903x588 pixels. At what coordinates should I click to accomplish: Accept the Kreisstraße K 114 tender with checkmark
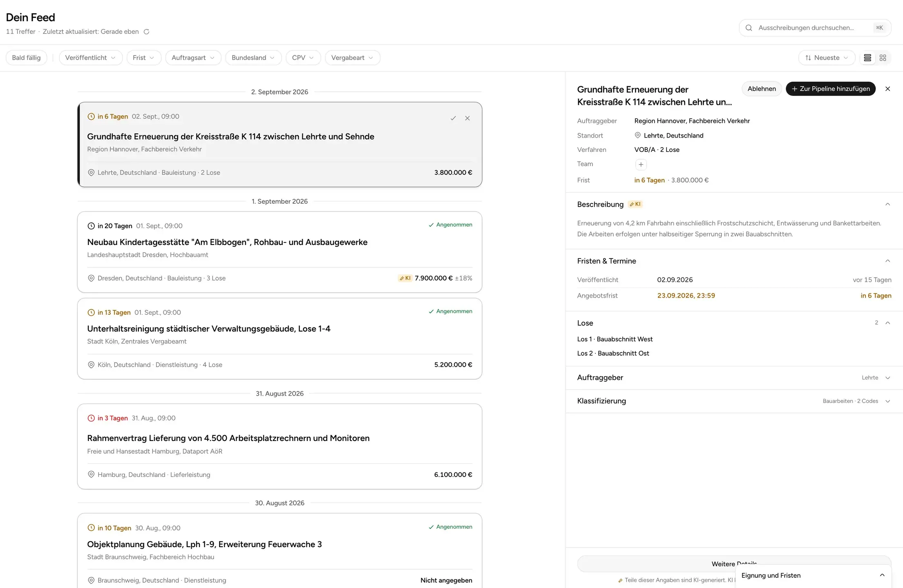point(453,118)
